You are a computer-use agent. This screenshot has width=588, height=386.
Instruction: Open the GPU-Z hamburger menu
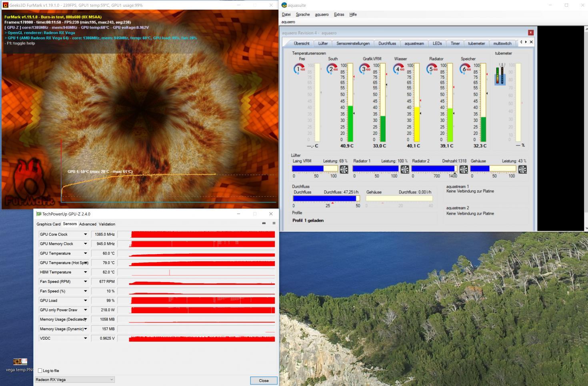point(274,223)
